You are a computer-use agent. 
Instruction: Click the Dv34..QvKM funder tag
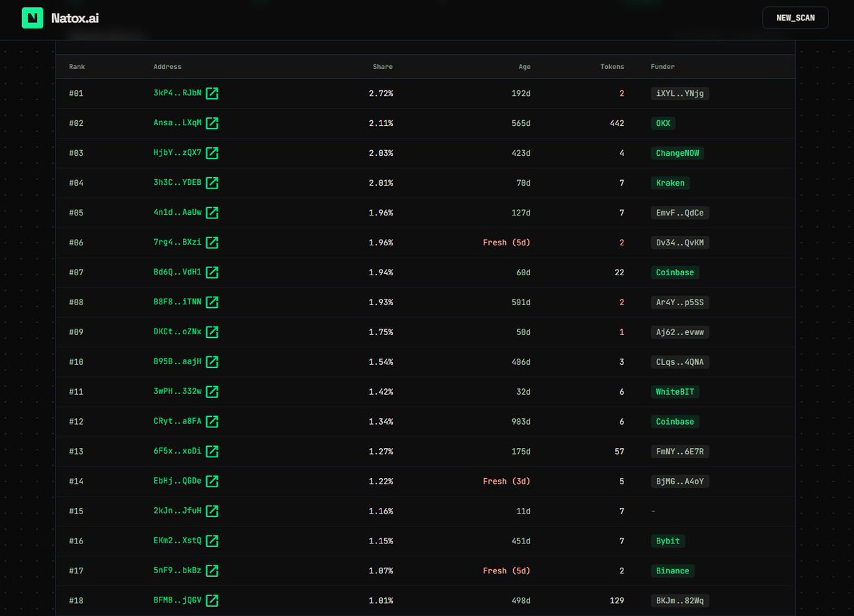(680, 243)
